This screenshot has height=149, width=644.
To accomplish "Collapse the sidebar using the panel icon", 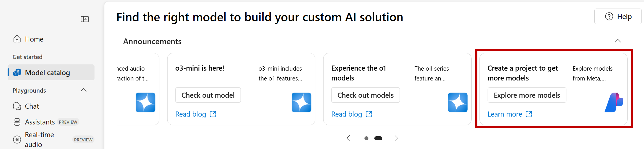I will [85, 19].
